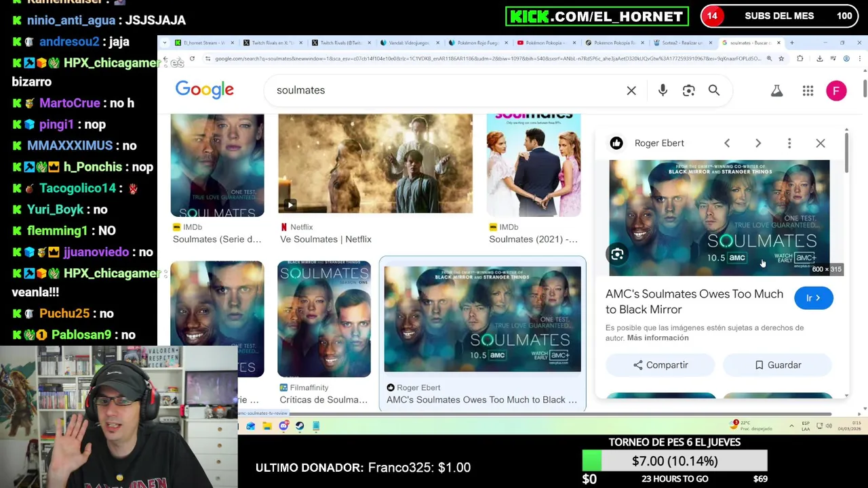Open Críticas de Soulma... caption link

[323, 400]
